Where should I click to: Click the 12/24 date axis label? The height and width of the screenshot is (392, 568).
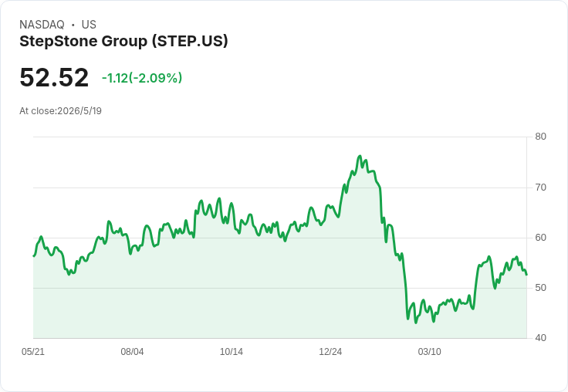point(330,352)
